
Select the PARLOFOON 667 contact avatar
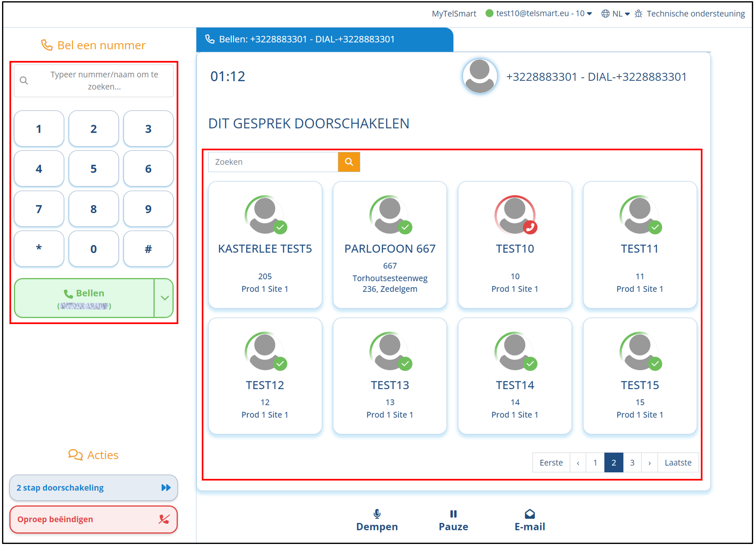(390, 215)
